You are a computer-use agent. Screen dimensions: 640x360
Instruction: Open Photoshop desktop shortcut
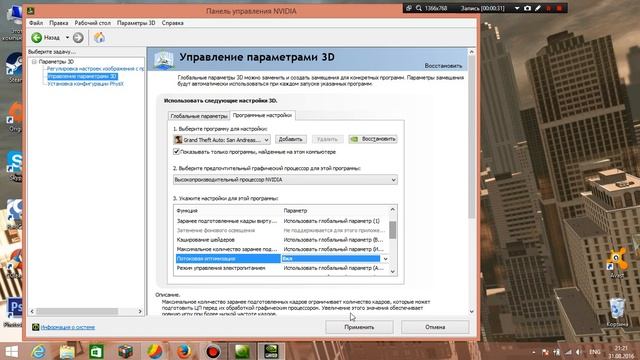pos(13,313)
